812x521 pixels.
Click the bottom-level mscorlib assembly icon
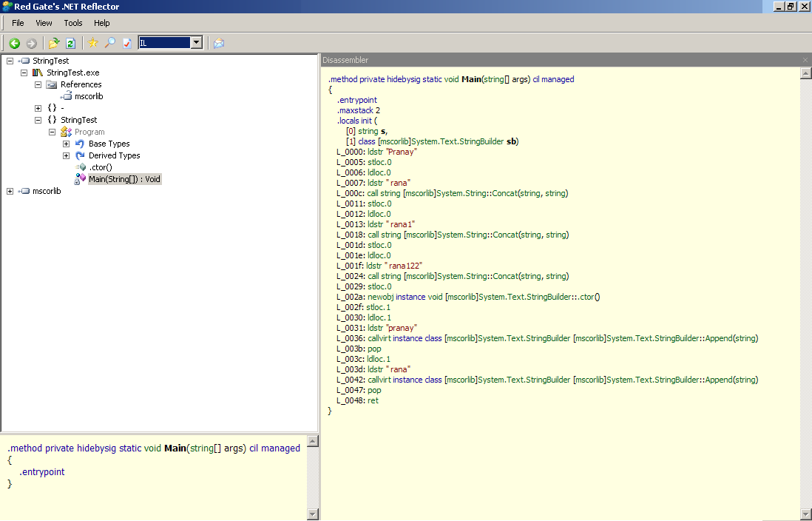(24, 191)
